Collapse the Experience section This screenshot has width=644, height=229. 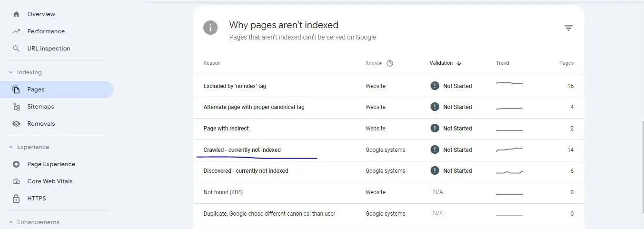[10, 148]
